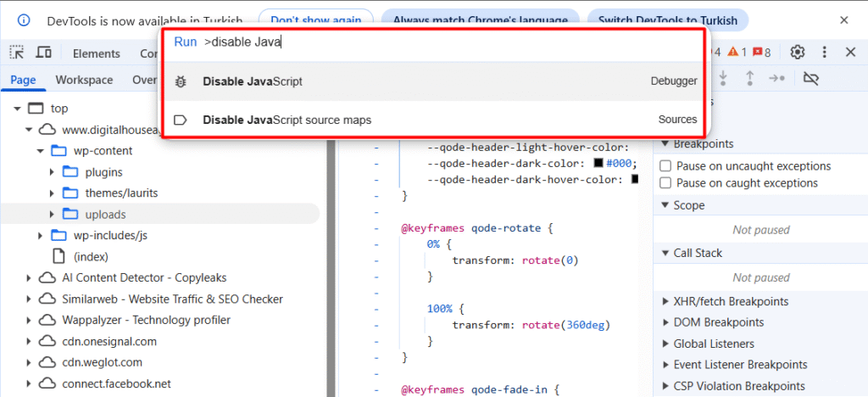Open DevTools settings gear
This screenshot has width=868, height=397.
pos(797,53)
